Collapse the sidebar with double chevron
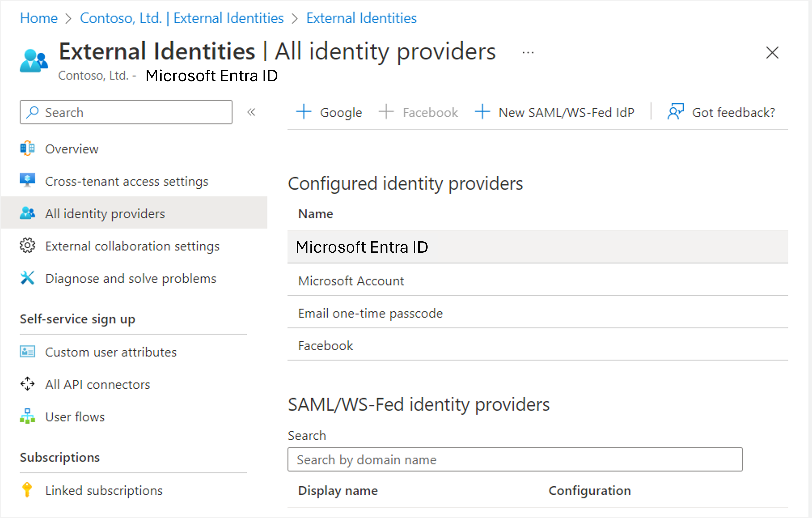 pyautogui.click(x=251, y=112)
